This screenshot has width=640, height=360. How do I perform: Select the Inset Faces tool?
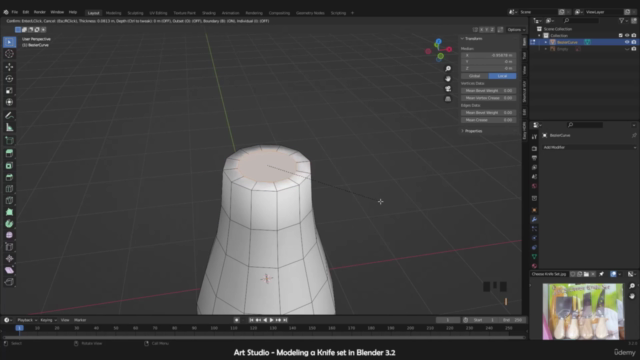[9, 165]
